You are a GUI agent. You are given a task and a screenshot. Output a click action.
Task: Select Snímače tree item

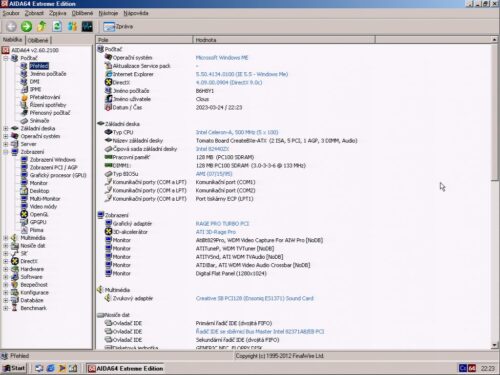pos(39,121)
